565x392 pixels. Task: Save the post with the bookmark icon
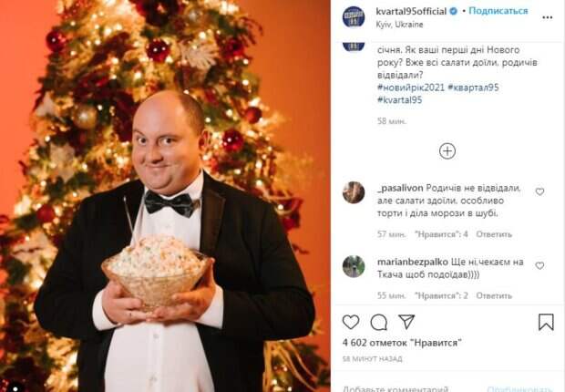pyautogui.click(x=546, y=322)
